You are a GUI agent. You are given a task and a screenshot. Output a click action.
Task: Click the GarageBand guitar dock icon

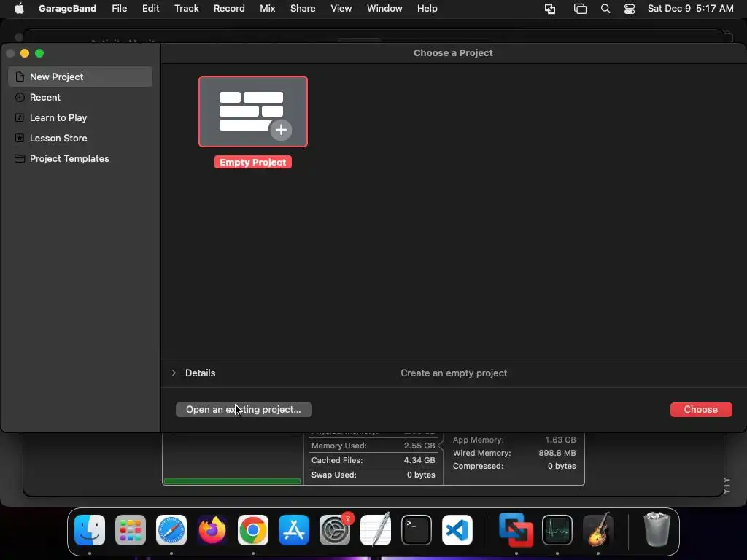pos(598,530)
